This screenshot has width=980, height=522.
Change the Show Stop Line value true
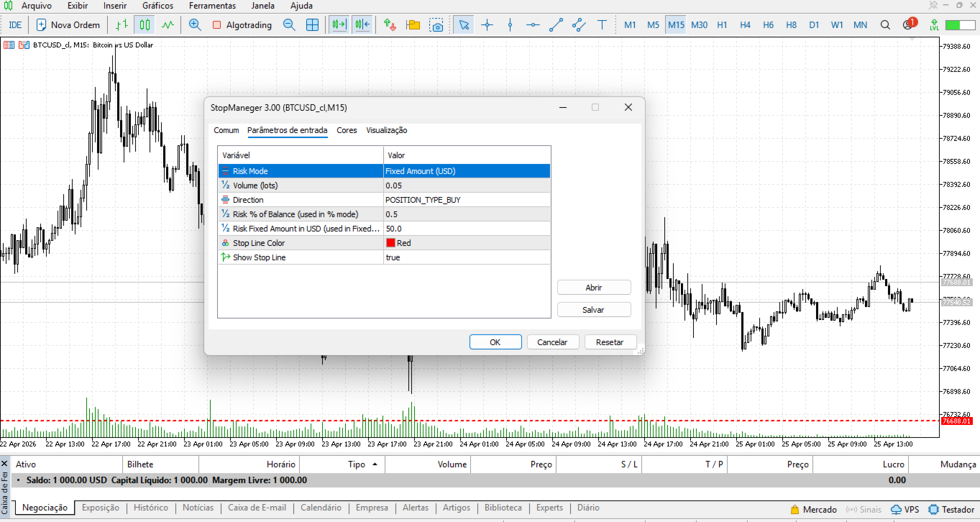[467, 257]
